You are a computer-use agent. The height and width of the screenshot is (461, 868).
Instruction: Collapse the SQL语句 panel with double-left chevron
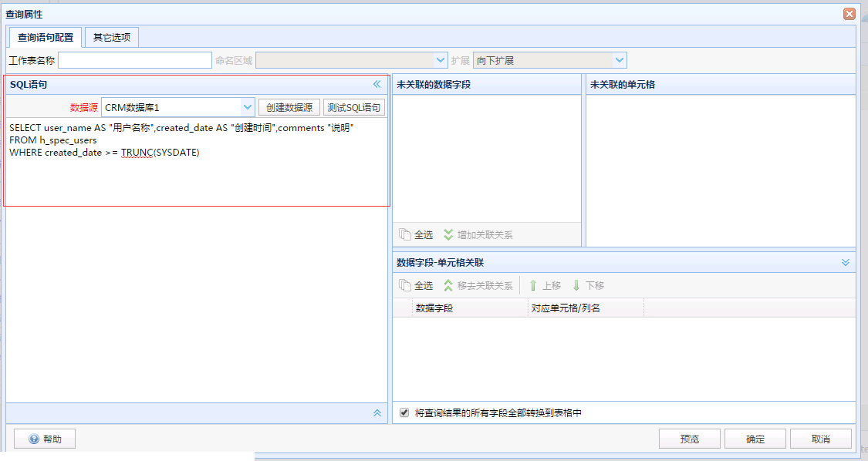[377, 84]
